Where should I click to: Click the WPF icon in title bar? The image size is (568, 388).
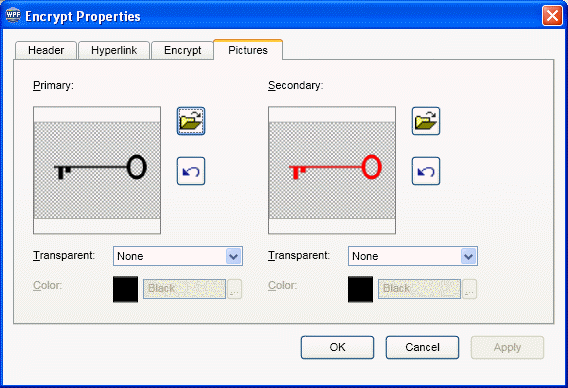coord(13,15)
